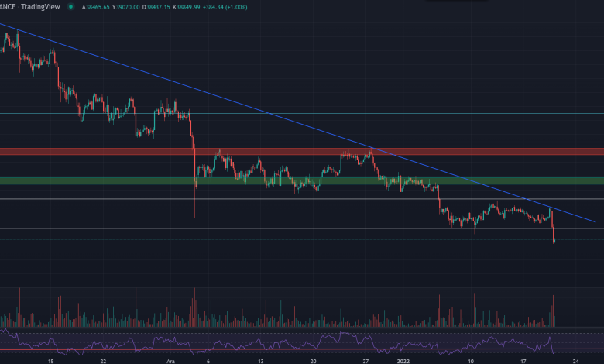Click the '24' date label on time axis

point(574,360)
